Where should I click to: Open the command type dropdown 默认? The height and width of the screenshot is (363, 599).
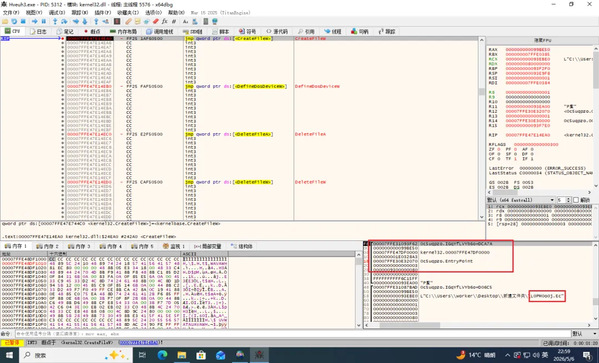tap(584, 334)
